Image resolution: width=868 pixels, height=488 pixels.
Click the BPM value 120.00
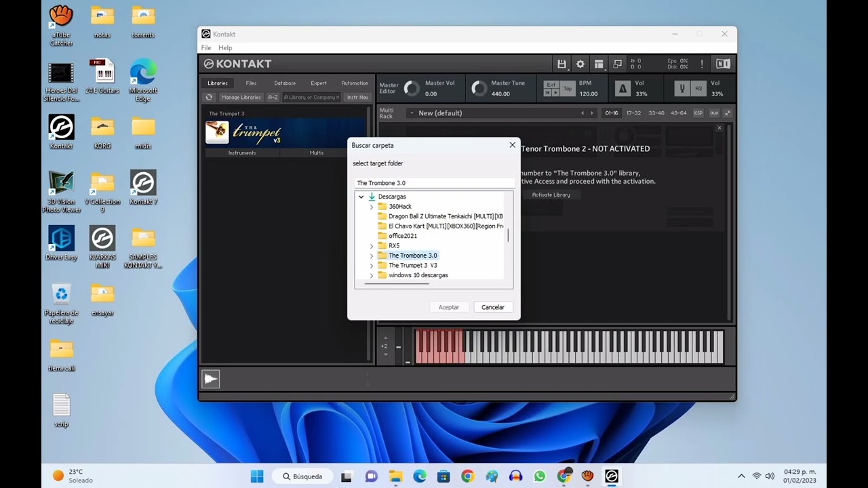point(589,94)
